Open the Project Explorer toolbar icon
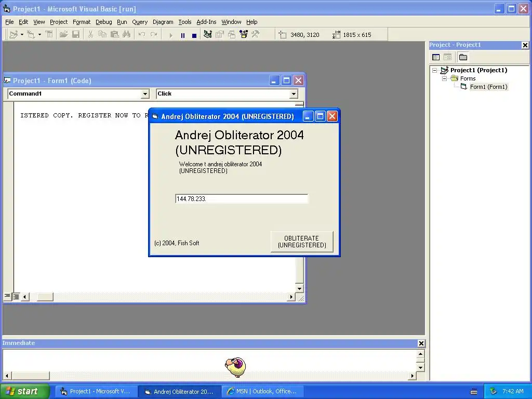The width and height of the screenshot is (532, 399). (x=208, y=35)
